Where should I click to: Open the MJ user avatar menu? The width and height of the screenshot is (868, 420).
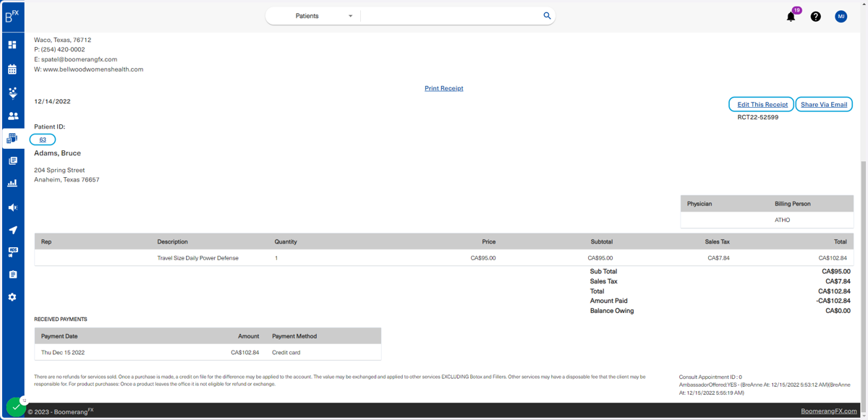[841, 17]
